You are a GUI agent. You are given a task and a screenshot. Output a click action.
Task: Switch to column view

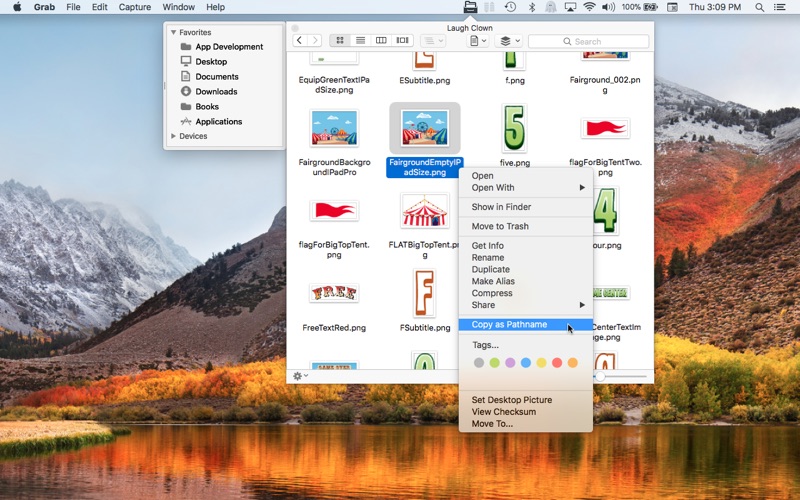pos(381,41)
